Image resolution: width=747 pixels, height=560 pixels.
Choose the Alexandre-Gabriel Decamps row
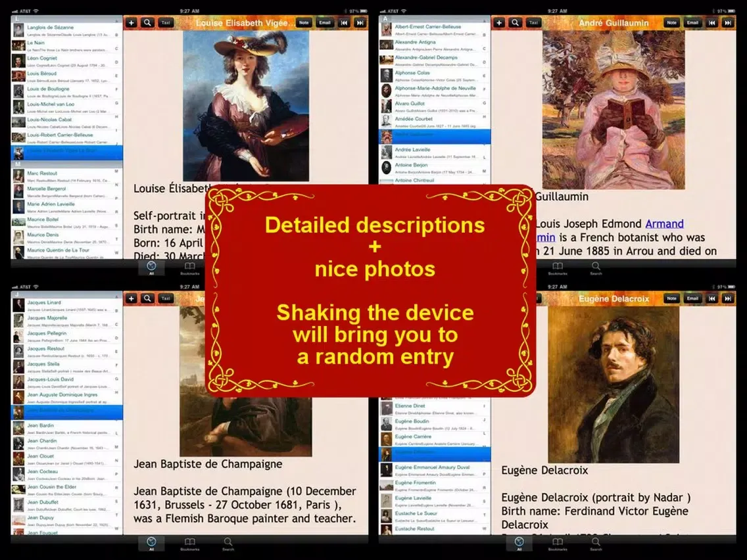click(435, 60)
